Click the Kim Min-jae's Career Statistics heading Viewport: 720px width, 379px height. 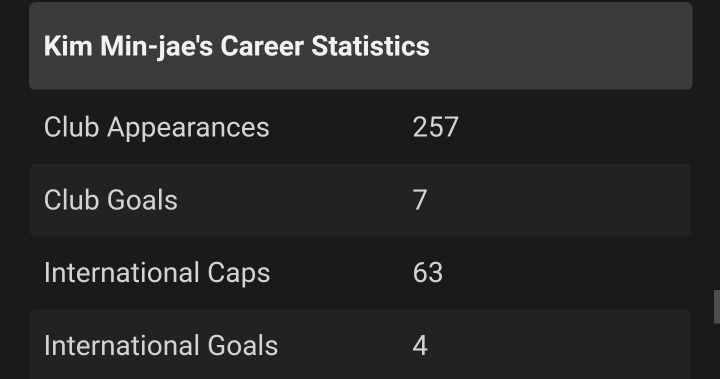[236, 46]
